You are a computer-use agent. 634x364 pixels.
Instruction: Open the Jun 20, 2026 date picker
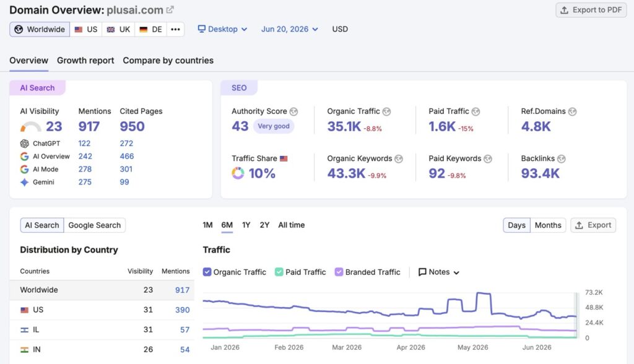click(290, 29)
